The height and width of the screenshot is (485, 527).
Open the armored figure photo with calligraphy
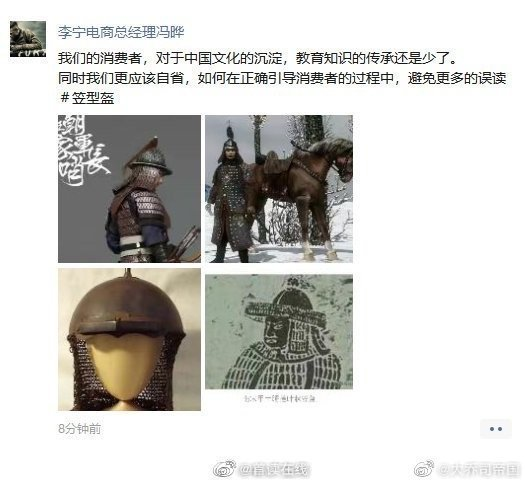[129, 189]
